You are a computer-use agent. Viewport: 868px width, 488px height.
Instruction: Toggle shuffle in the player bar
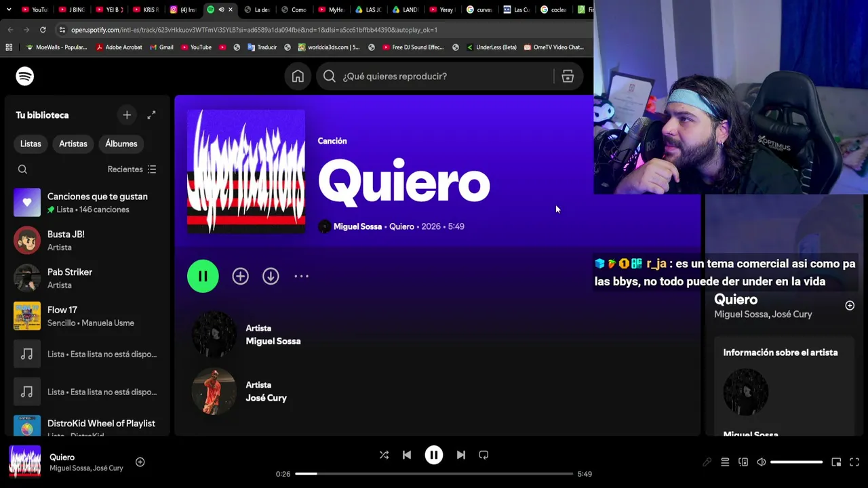(384, 455)
